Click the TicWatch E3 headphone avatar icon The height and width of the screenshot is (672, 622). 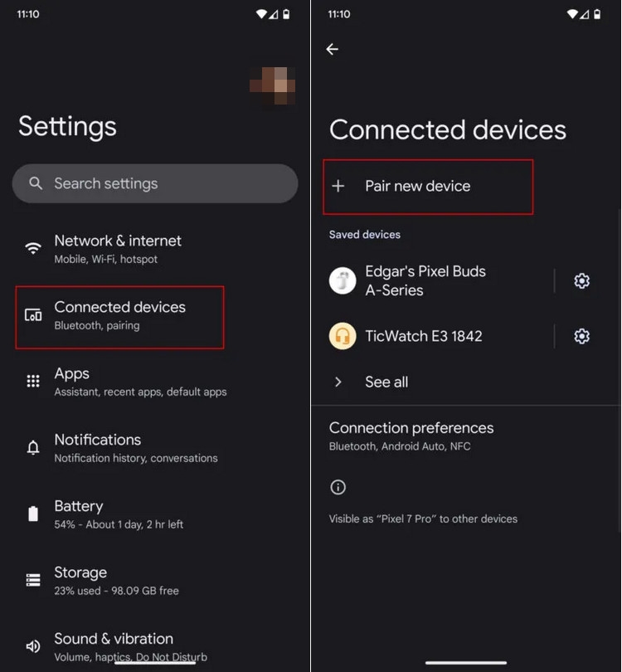pos(343,336)
